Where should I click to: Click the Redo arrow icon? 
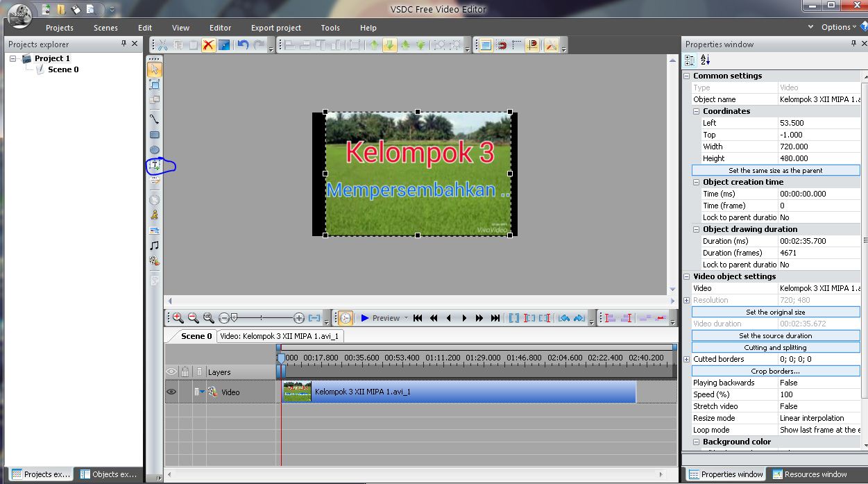tap(258, 45)
